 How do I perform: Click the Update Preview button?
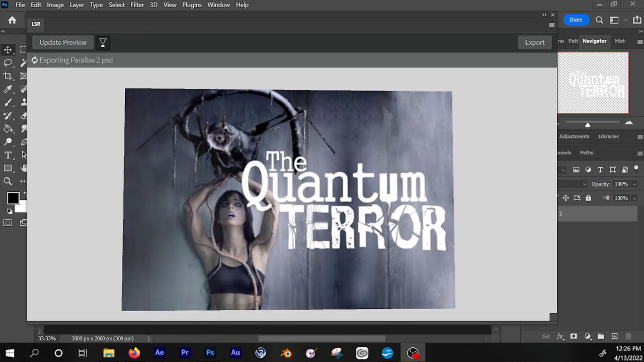pos(63,42)
